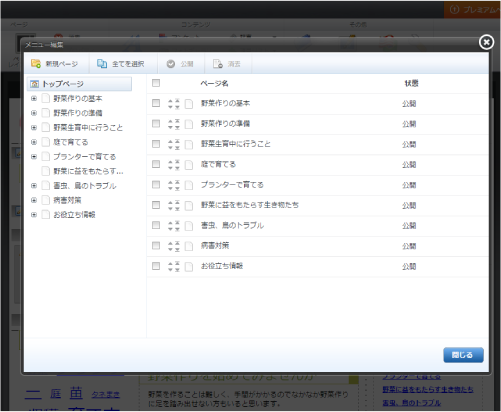Click the 消去 delete page icon

(x=218, y=64)
